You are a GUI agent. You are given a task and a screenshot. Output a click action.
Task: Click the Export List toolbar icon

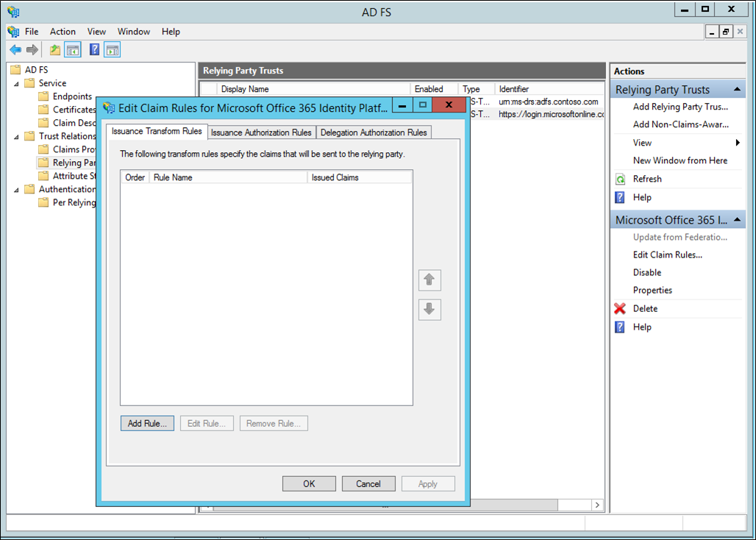coord(54,49)
